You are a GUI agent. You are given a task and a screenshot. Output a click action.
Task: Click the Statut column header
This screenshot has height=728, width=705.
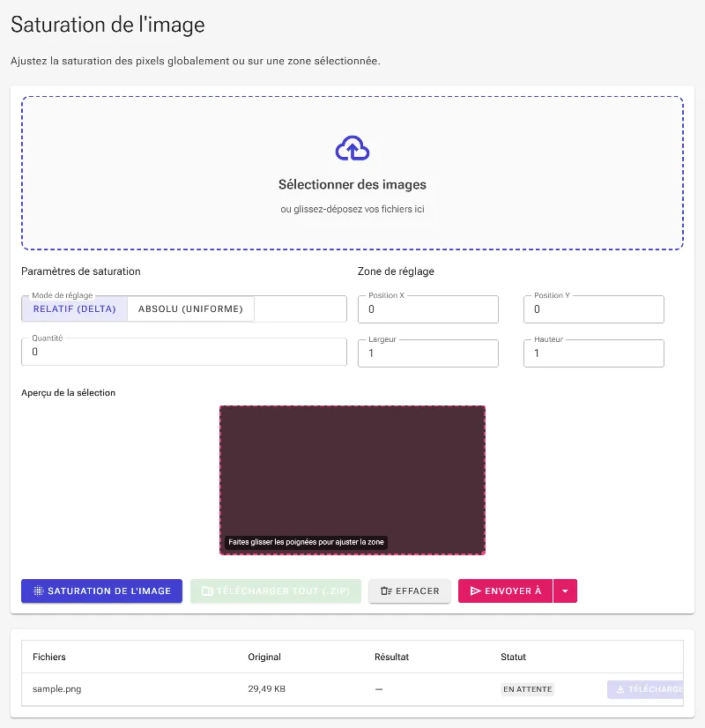(513, 657)
